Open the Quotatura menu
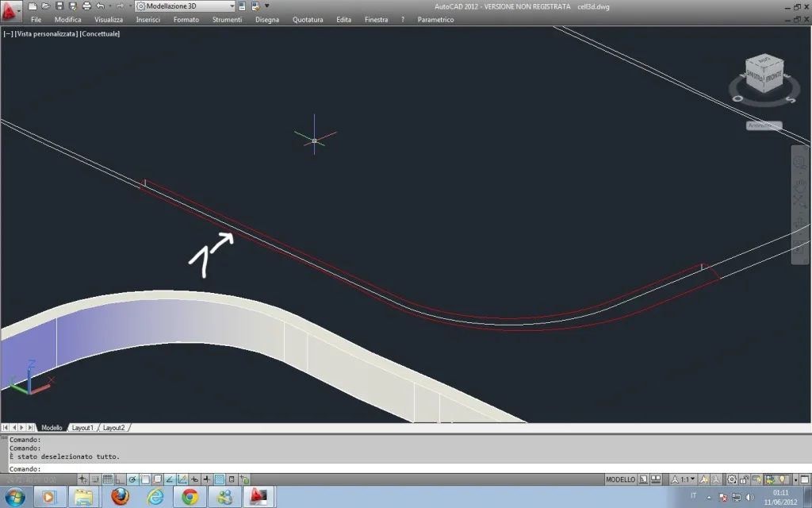The image size is (812, 508). (308, 20)
